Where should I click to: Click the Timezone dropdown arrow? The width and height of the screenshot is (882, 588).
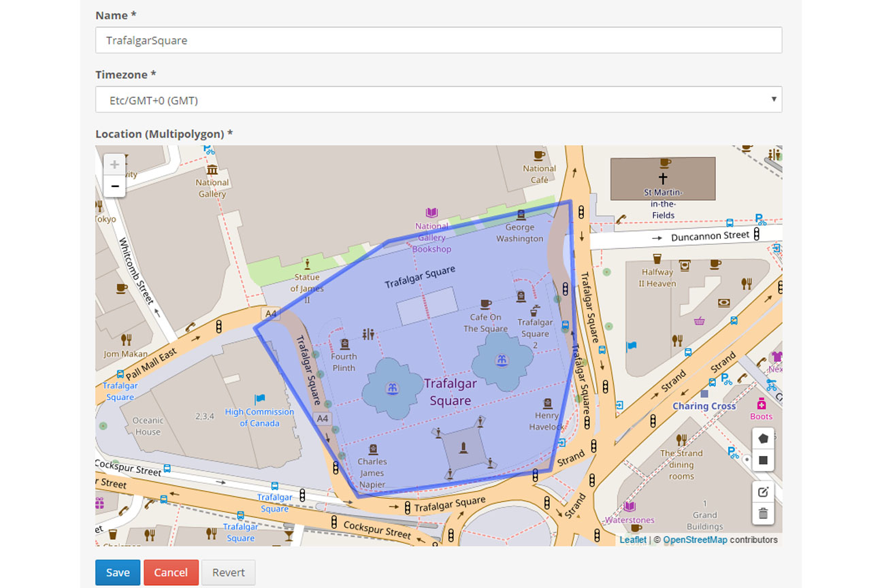(774, 100)
